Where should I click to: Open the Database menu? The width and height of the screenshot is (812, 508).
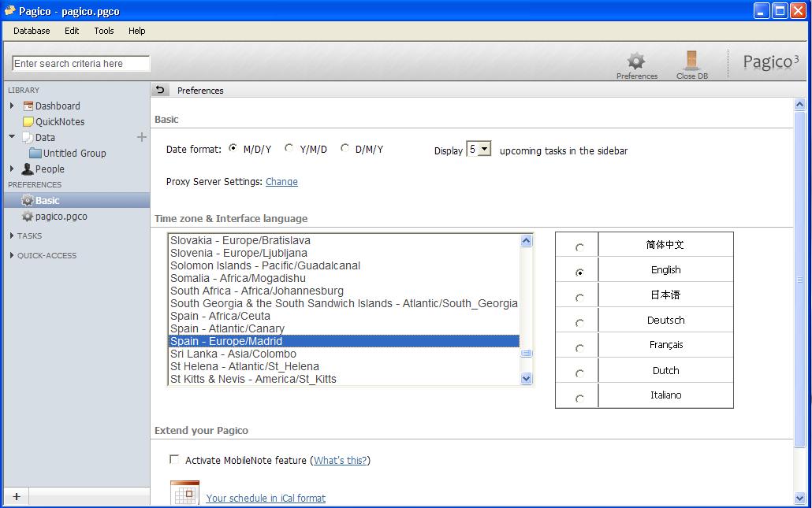[x=32, y=31]
